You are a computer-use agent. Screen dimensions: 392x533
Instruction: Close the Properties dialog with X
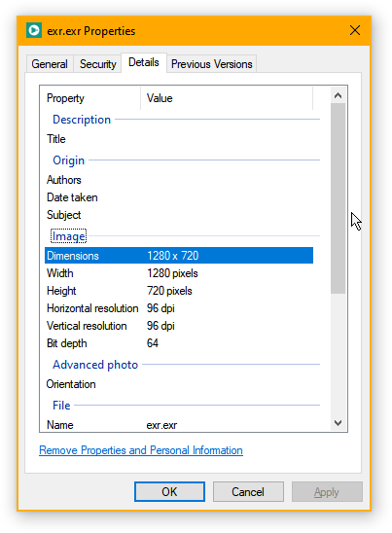[355, 30]
